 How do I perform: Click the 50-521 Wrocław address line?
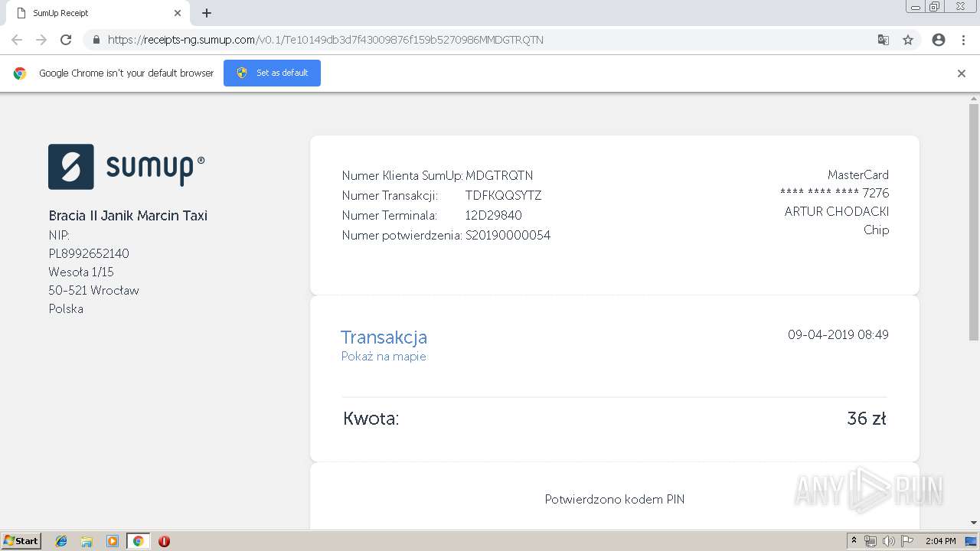tap(93, 290)
